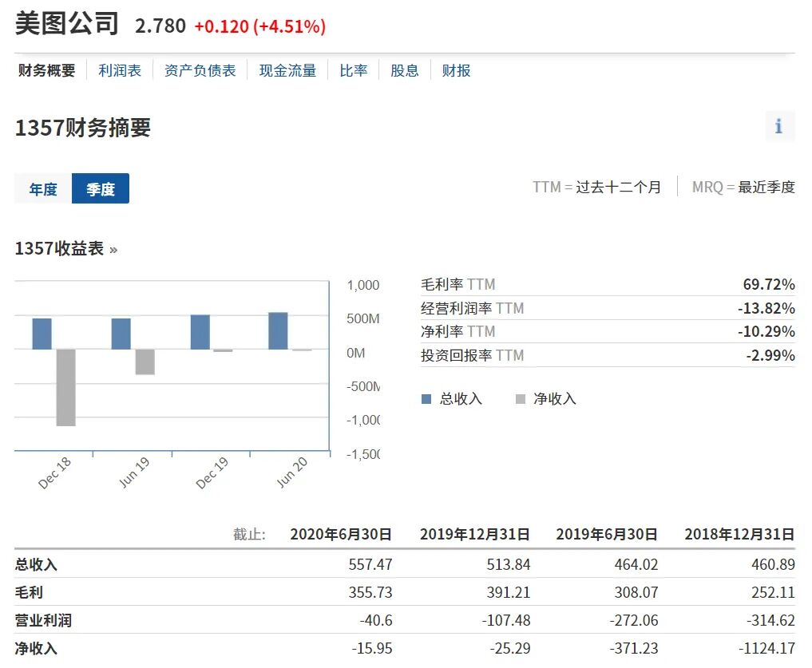Click the 截止: label

point(249,534)
